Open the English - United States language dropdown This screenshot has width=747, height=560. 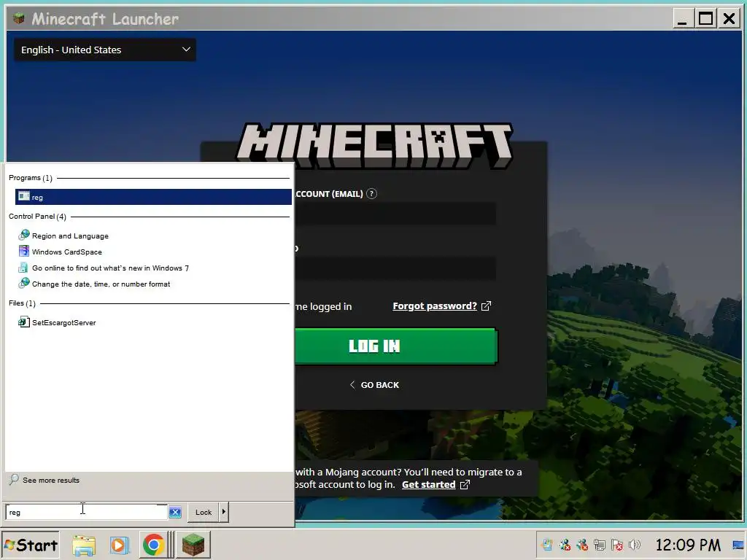pyautogui.click(x=105, y=50)
